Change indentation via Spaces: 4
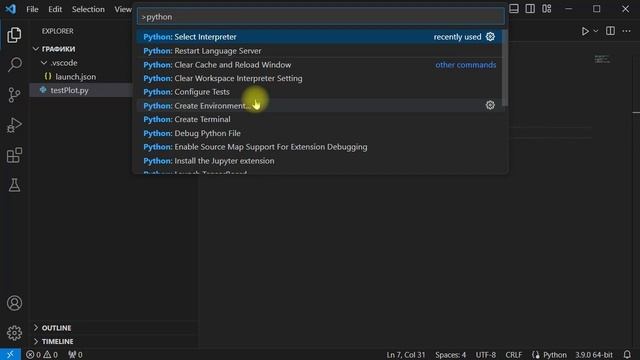Screen dimensions: 640x360 [x=450, y=355]
